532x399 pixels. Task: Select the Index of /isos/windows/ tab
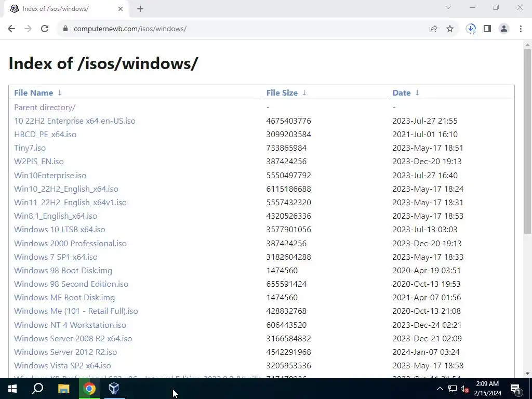click(x=66, y=9)
